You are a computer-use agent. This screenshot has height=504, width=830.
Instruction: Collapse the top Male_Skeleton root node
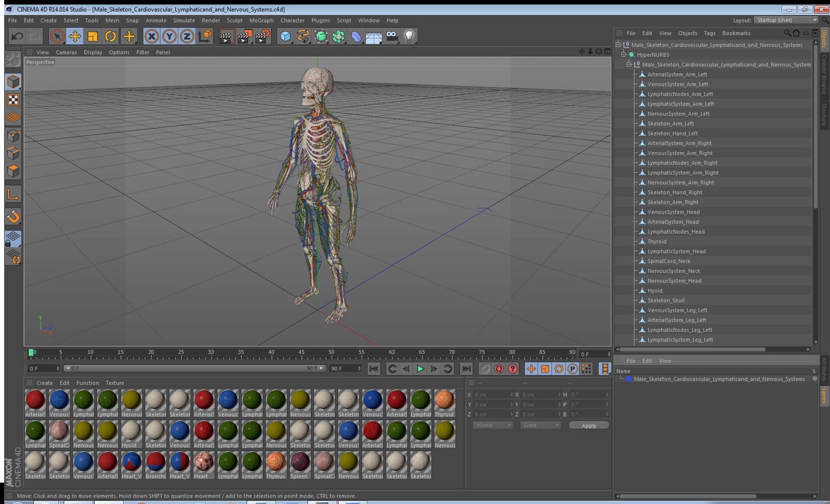pyautogui.click(x=618, y=45)
